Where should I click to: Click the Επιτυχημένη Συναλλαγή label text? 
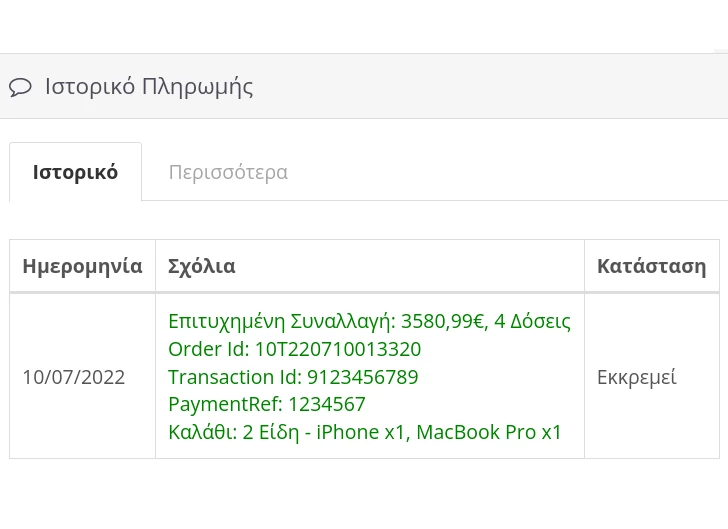coord(282,321)
